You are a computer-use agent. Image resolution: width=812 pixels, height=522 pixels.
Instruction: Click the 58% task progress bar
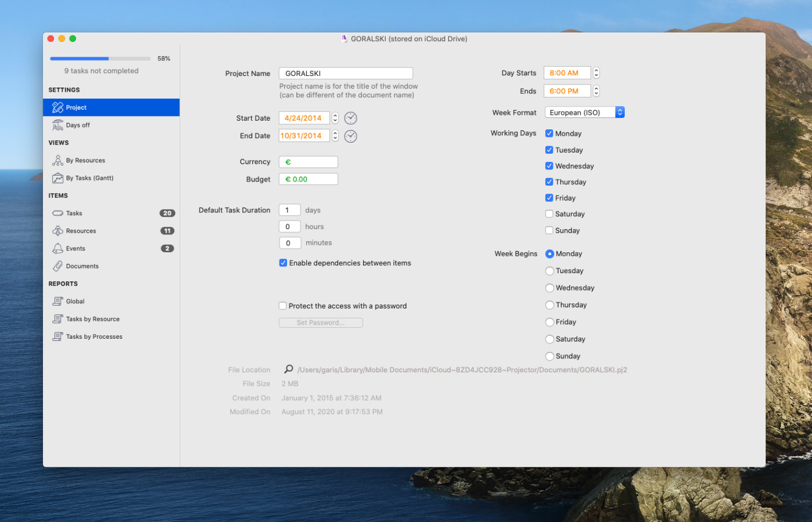click(100, 59)
